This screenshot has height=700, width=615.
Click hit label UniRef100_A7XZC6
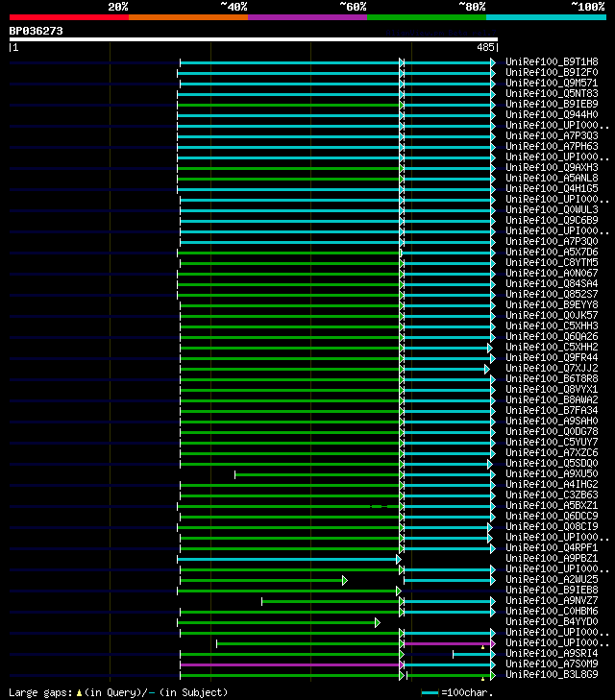tap(552, 452)
